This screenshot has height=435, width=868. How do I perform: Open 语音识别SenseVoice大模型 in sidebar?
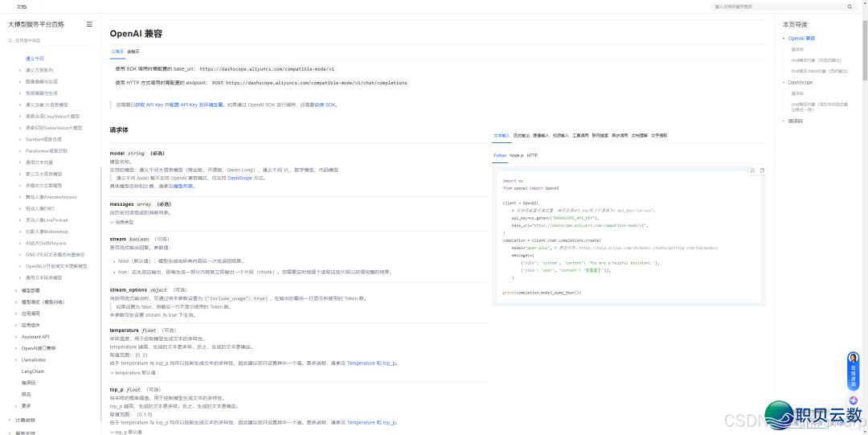[x=54, y=128]
